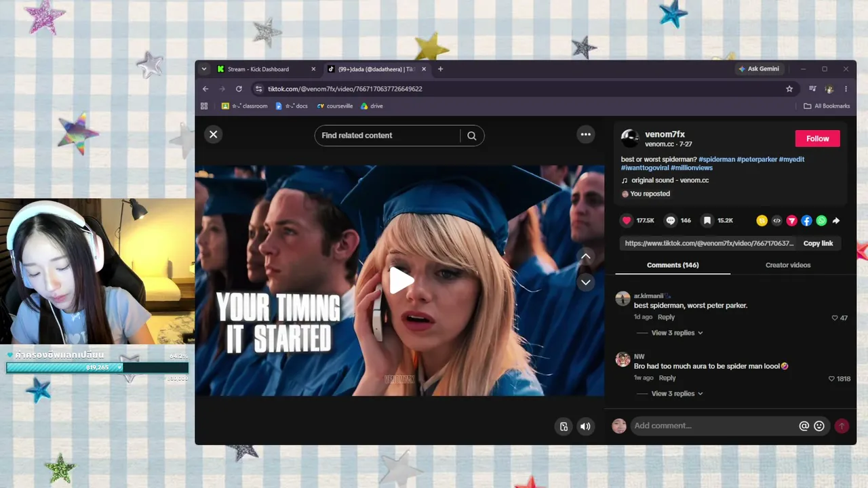Click the embed code icon in the share row

tap(777, 220)
